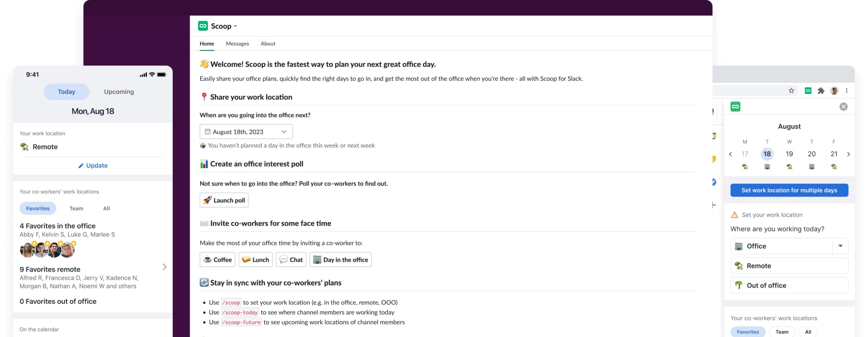The height and width of the screenshot is (337, 868).
Task: Click the Scoop extension icon in browser toolbar
Action: (808, 91)
